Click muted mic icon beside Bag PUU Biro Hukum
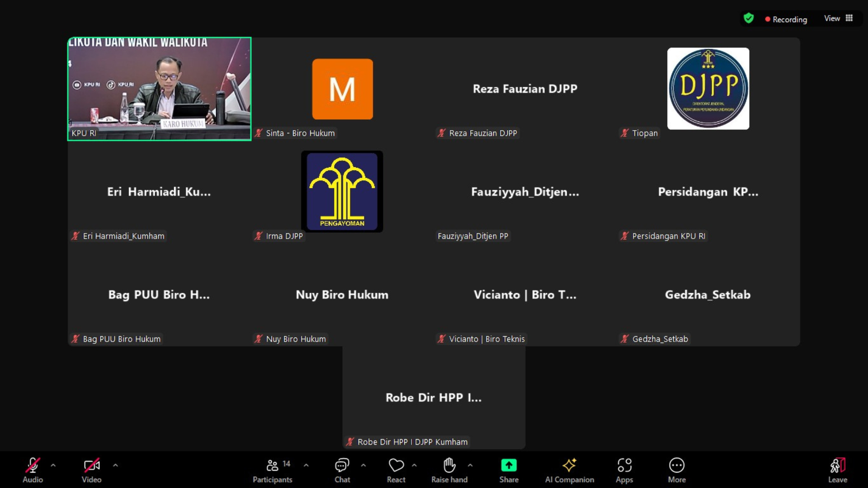Screen dimensions: 868x488 point(75,339)
